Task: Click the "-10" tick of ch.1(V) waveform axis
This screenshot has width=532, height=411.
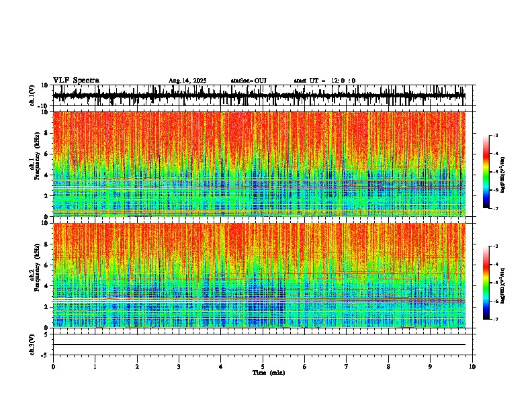Action: pos(44,107)
